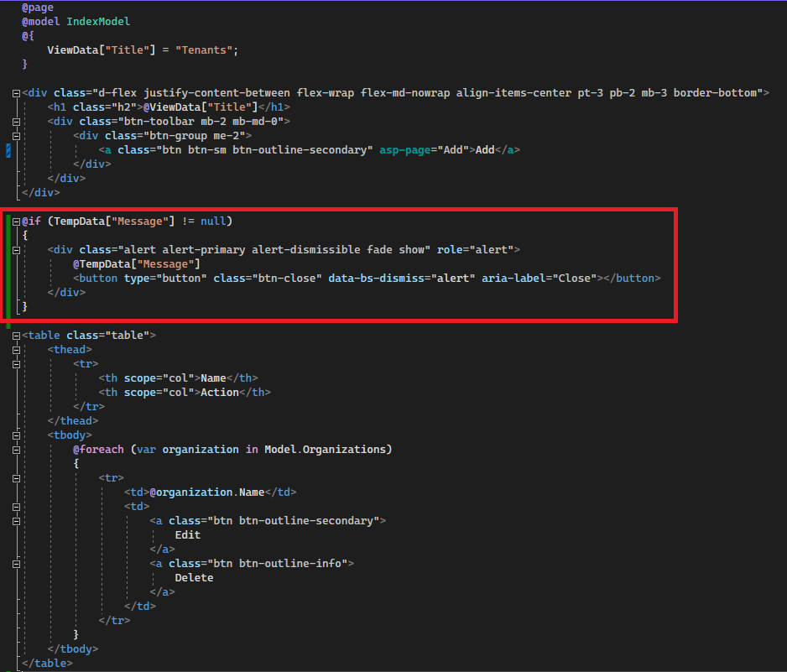Image resolution: width=787 pixels, height=672 pixels.
Task: Collapse the @if TempData block
Action: 17,221
